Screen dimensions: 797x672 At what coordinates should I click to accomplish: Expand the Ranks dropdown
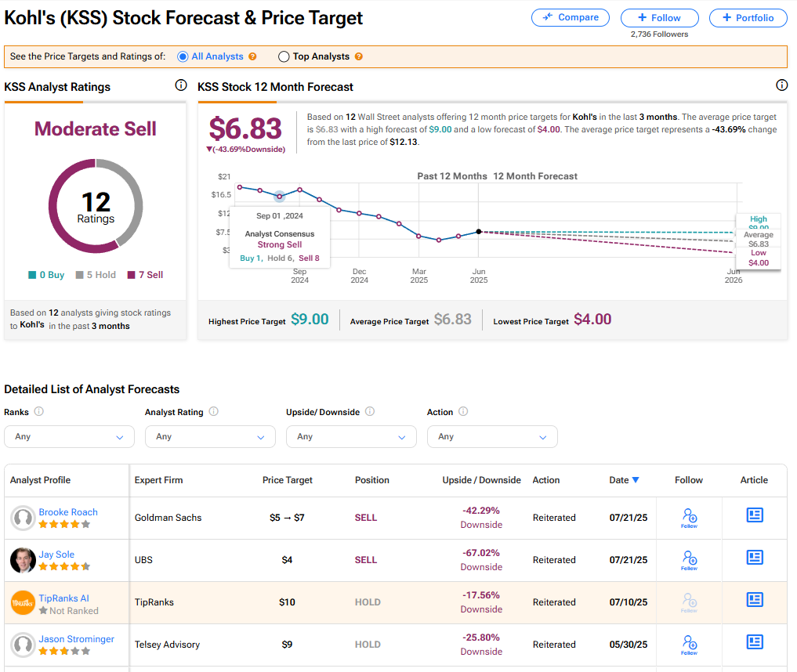pyautogui.click(x=69, y=436)
